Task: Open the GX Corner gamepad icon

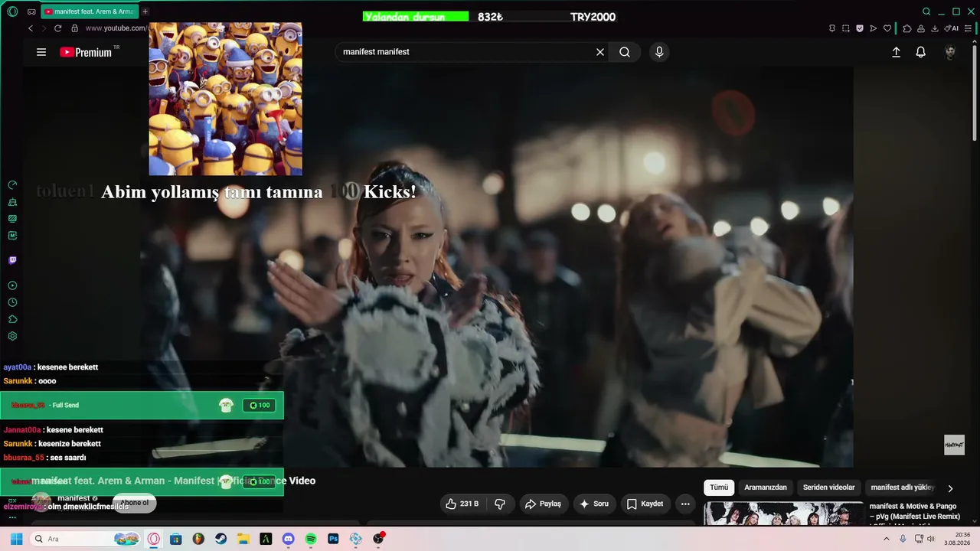Action: coord(31,11)
